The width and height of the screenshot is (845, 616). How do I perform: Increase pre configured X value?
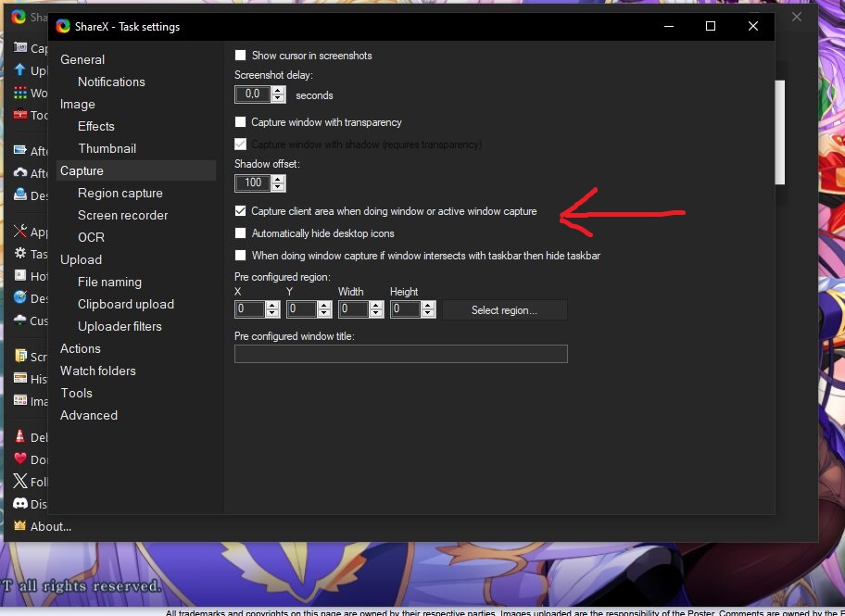[x=272, y=305]
